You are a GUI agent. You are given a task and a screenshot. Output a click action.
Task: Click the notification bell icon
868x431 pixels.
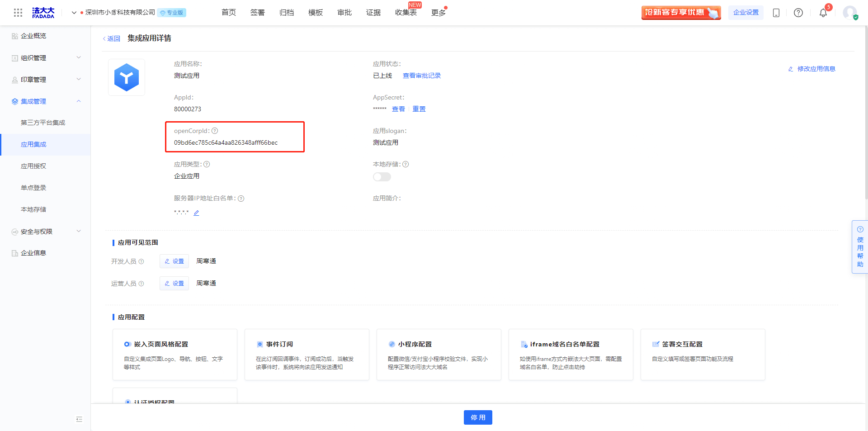(x=823, y=13)
